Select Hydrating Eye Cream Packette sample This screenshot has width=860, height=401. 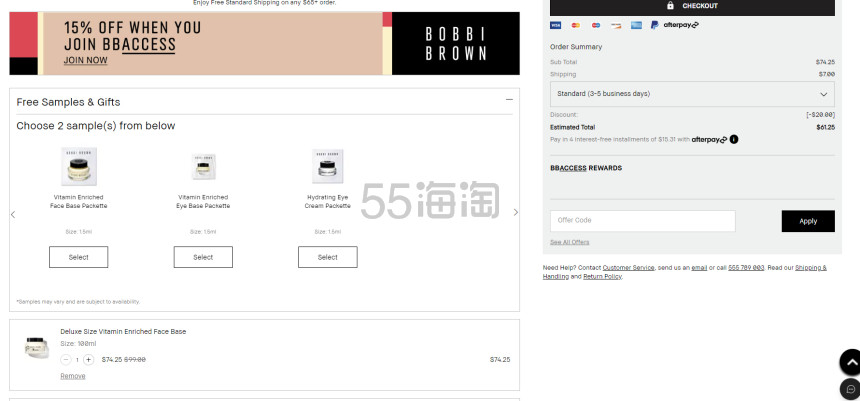[327, 257]
